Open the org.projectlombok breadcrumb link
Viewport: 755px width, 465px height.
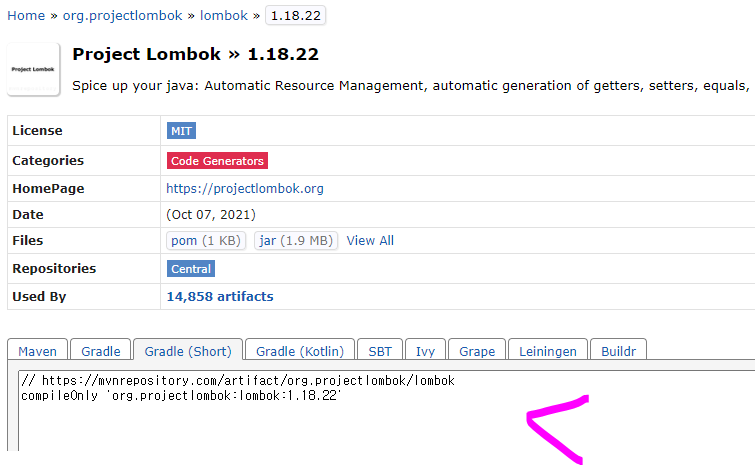(122, 15)
